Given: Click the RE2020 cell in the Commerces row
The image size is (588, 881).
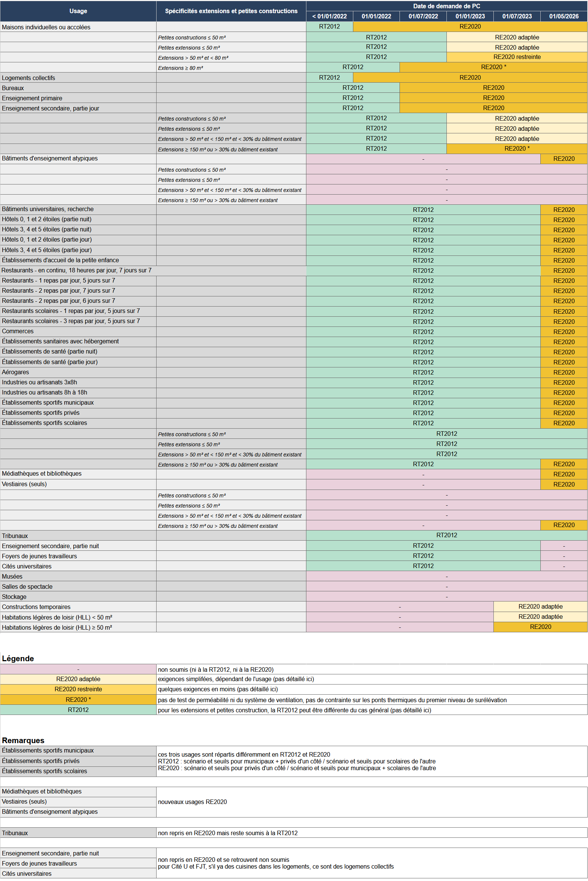Looking at the screenshot, I should click(564, 332).
